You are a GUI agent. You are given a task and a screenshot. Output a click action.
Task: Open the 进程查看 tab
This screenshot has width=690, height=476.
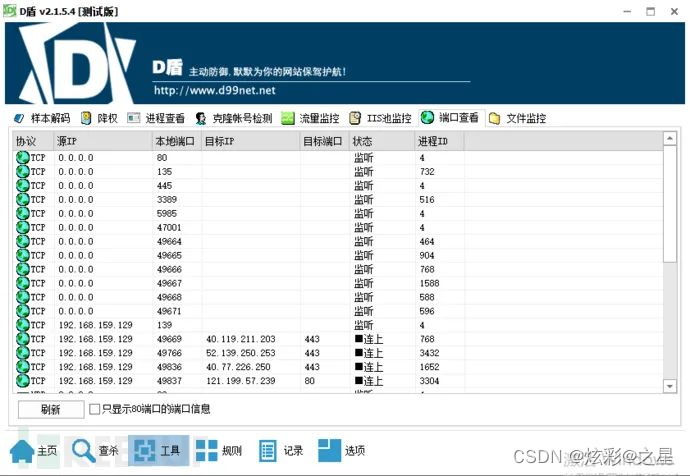156,118
